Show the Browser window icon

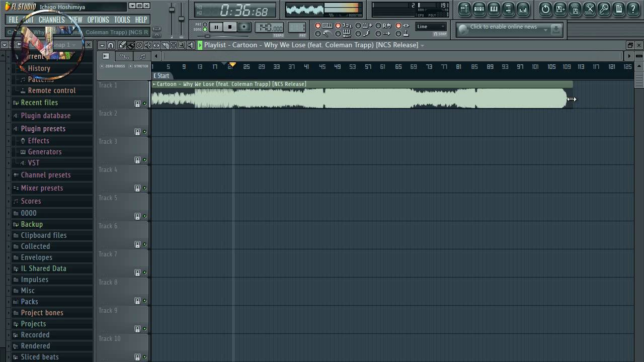pos(508,9)
